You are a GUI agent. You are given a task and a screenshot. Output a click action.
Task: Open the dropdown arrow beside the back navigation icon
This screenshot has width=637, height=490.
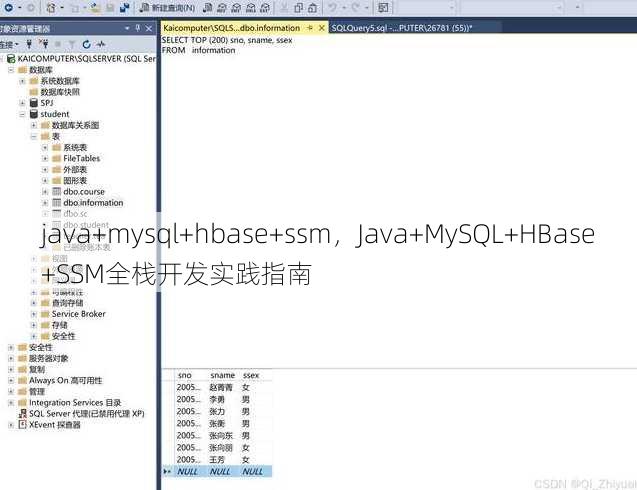(x=20, y=7)
